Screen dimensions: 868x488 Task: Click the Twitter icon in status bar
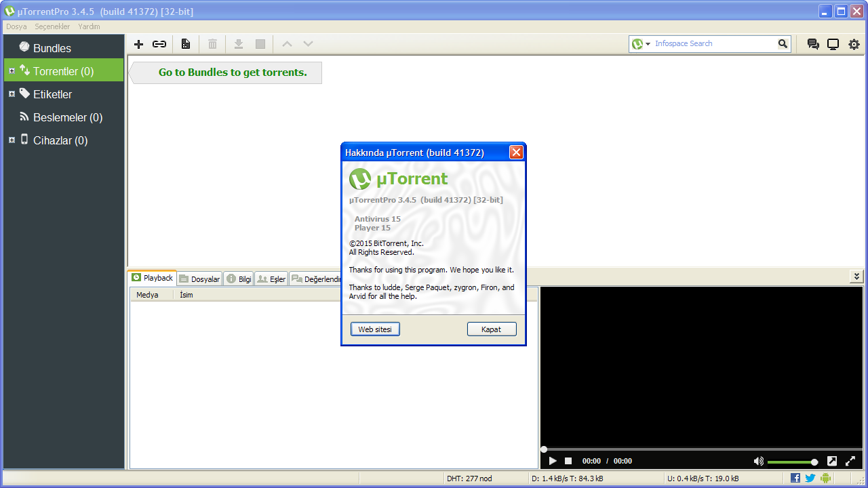pyautogui.click(x=810, y=478)
